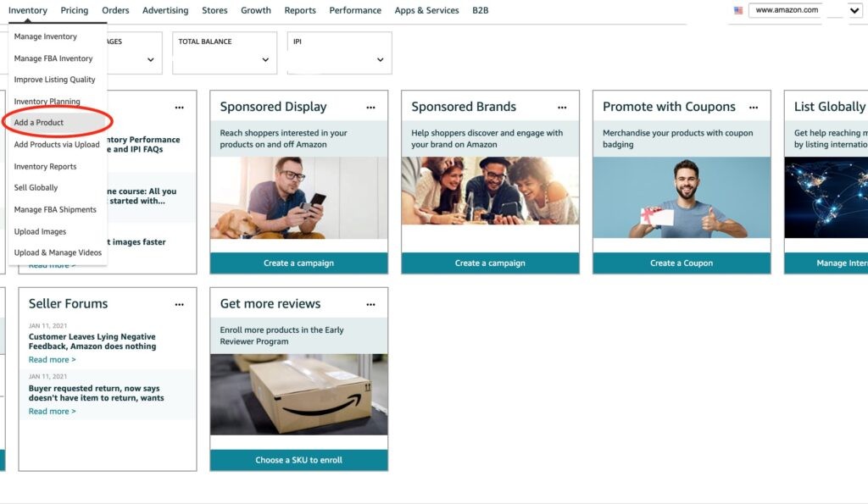The width and height of the screenshot is (868, 504).
Task: Open the Seller Forums card ellipsis menu
Action: click(x=180, y=304)
